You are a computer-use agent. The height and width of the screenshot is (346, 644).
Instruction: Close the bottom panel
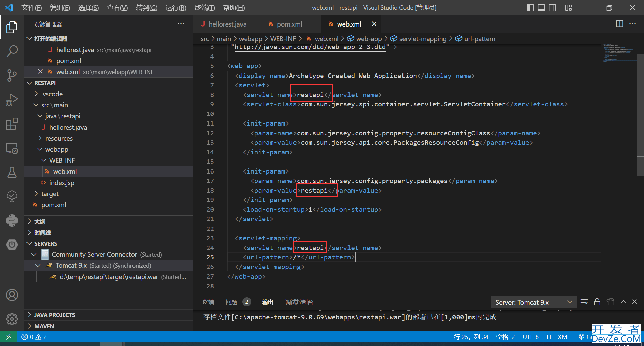point(634,302)
